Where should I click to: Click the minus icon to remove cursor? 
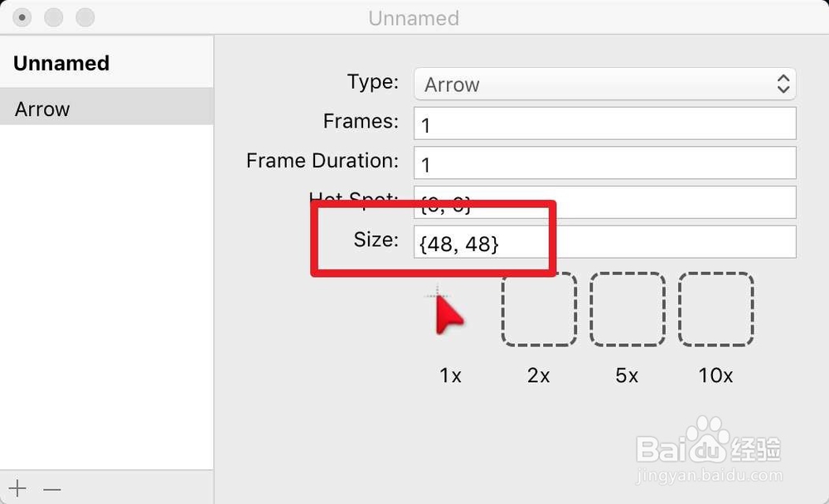coord(52,489)
